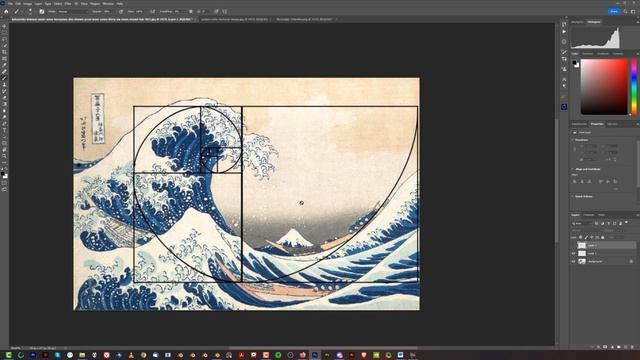Toggle Quick Mask mode

(4, 183)
